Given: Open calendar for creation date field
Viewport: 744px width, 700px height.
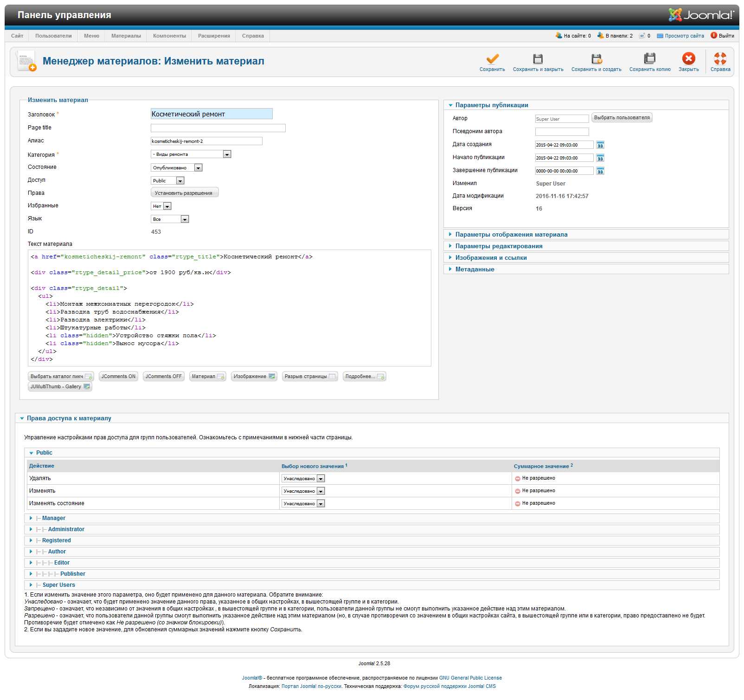Looking at the screenshot, I should (600, 145).
